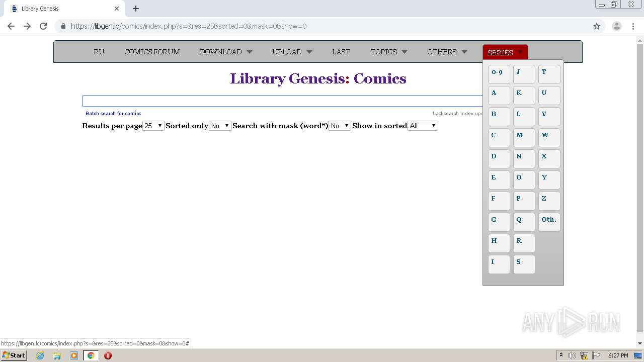This screenshot has height=362, width=644.
Task: Expand the DOWNLOAD menu
Action: (226, 52)
